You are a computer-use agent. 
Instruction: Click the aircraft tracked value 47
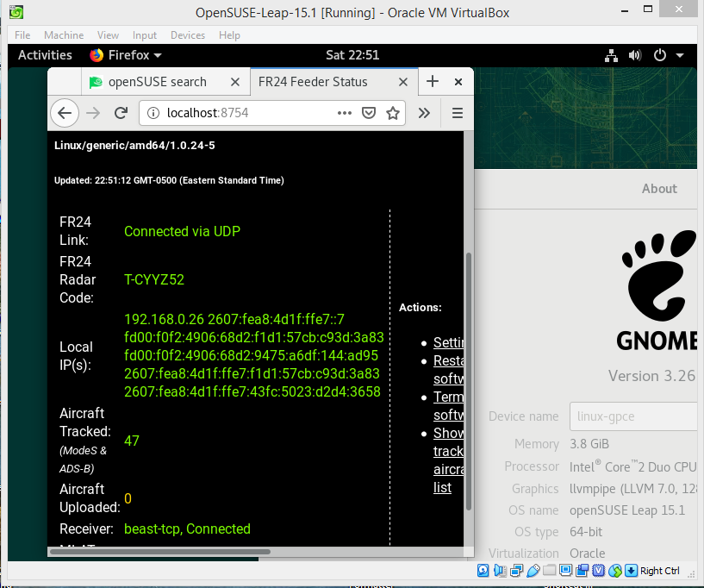pos(132,441)
